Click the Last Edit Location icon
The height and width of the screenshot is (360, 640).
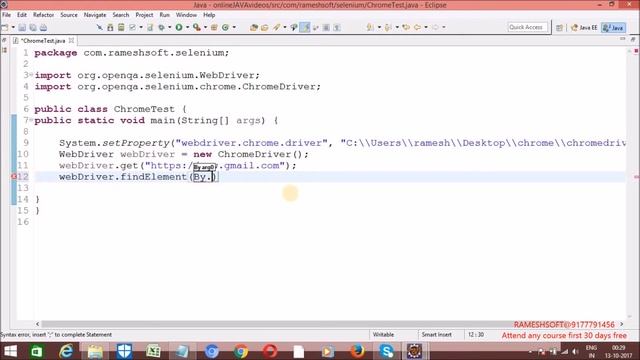[x=406, y=27]
